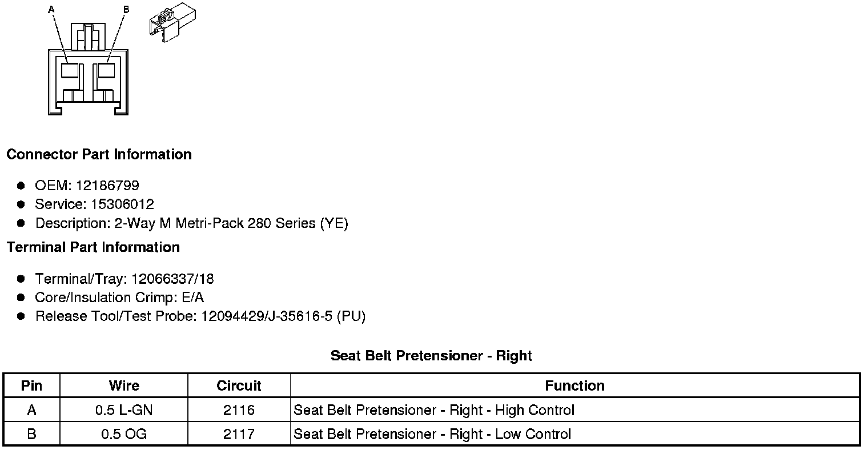Screen dimensions: 868x450
Task: Click the Core/Insulation Crimp: E/A line
Action: click(119, 298)
